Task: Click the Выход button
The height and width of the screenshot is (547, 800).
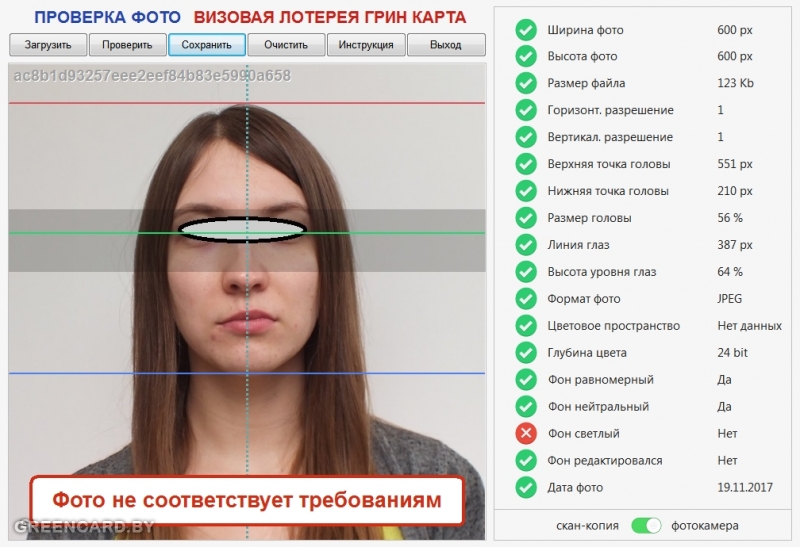Action: click(446, 45)
